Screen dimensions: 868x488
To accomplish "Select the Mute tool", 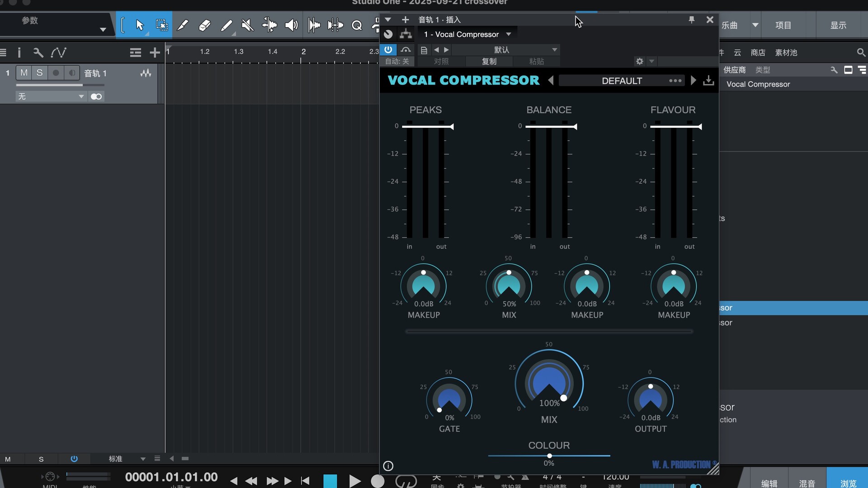I will (x=247, y=25).
